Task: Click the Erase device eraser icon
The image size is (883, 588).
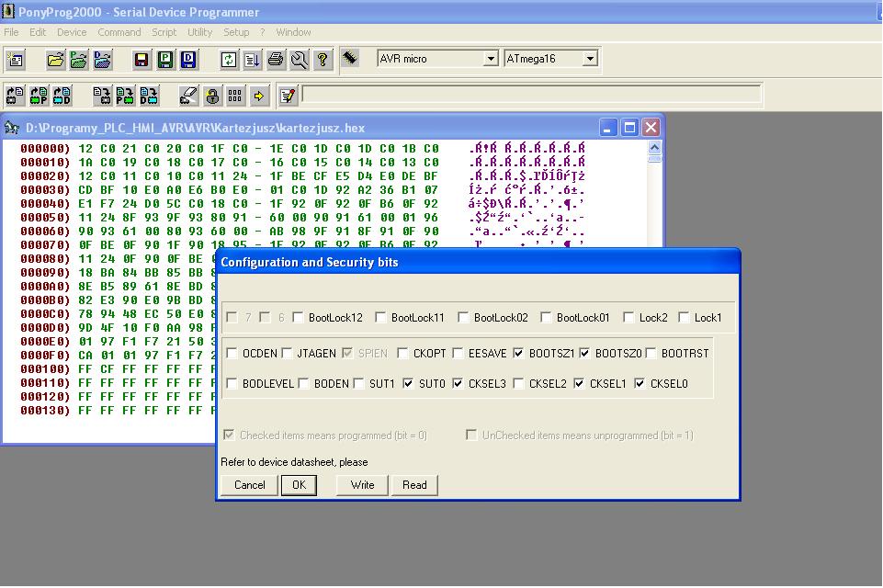Action: click(188, 96)
